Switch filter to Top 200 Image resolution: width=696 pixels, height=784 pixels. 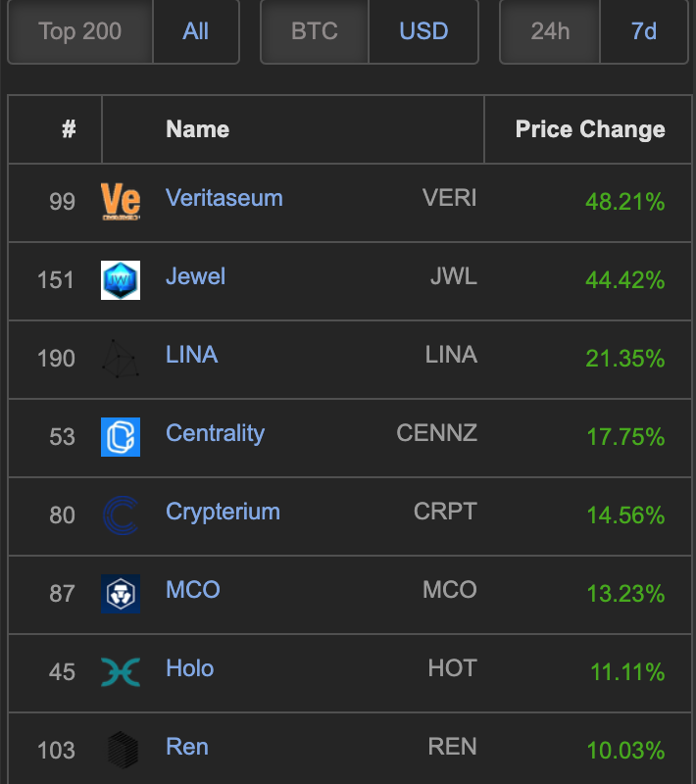click(x=80, y=31)
